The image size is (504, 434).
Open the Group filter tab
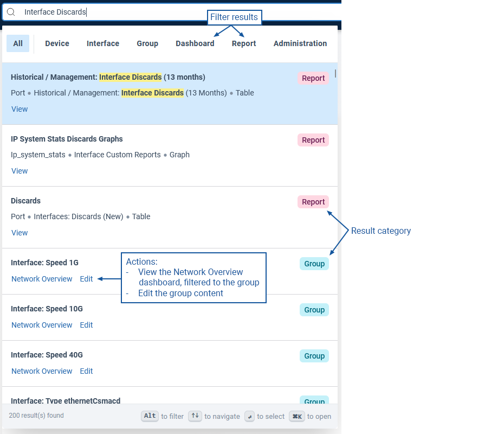coord(147,43)
